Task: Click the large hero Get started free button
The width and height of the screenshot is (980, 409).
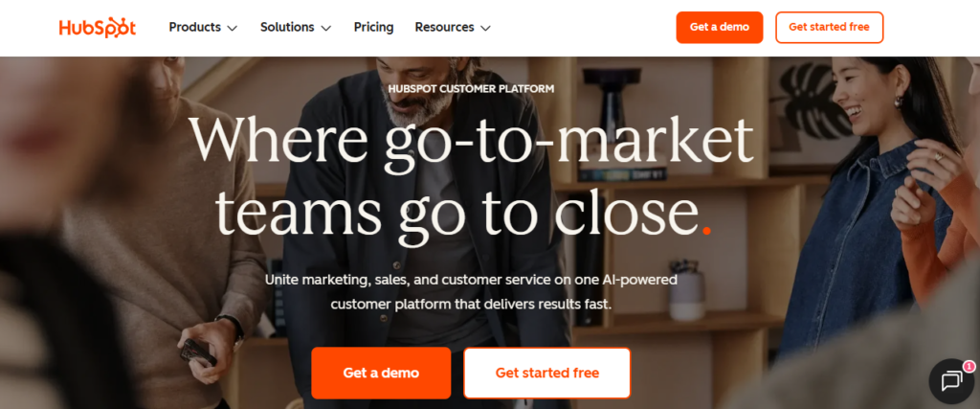Action: tap(546, 373)
